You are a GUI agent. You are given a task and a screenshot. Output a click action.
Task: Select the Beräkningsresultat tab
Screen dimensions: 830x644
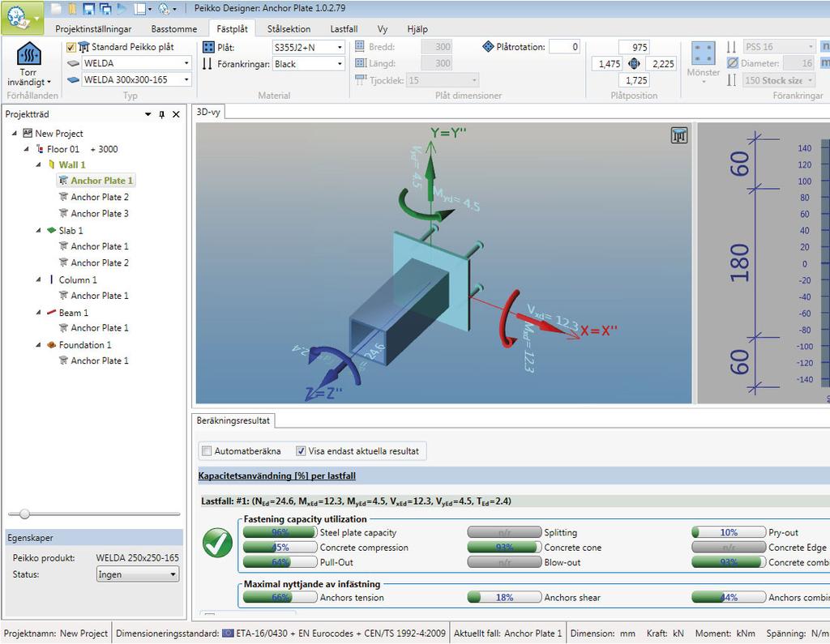click(233, 420)
